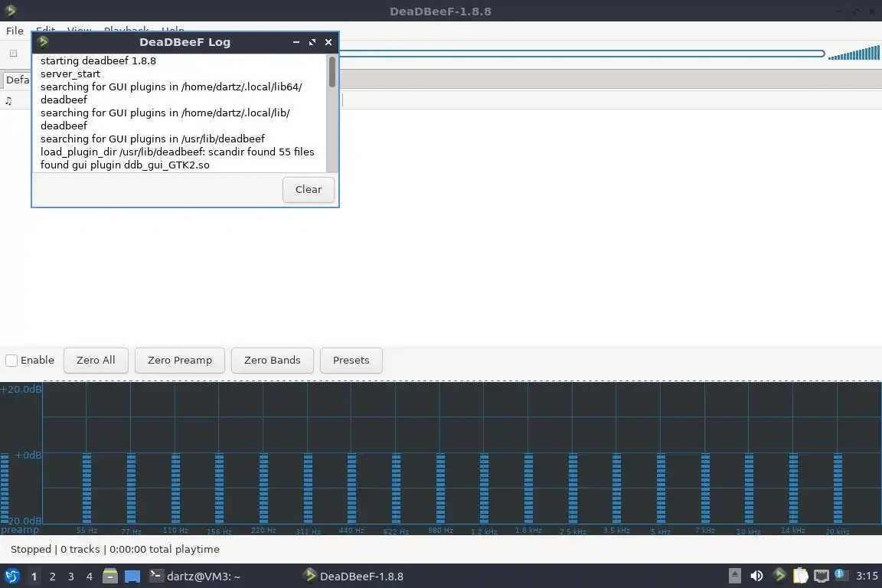Click the 311 Hz equalizer band
This screenshot has height=588, width=882.
pyautogui.click(x=308, y=488)
